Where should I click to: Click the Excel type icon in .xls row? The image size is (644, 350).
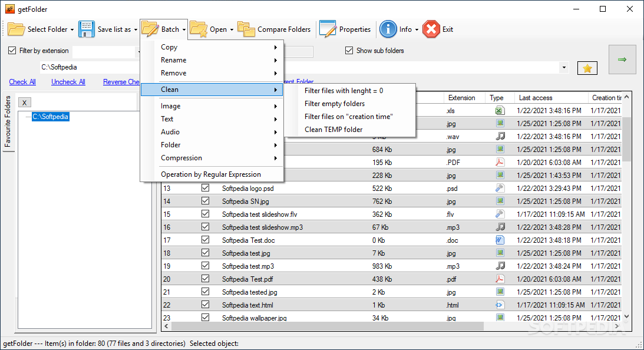500,110
